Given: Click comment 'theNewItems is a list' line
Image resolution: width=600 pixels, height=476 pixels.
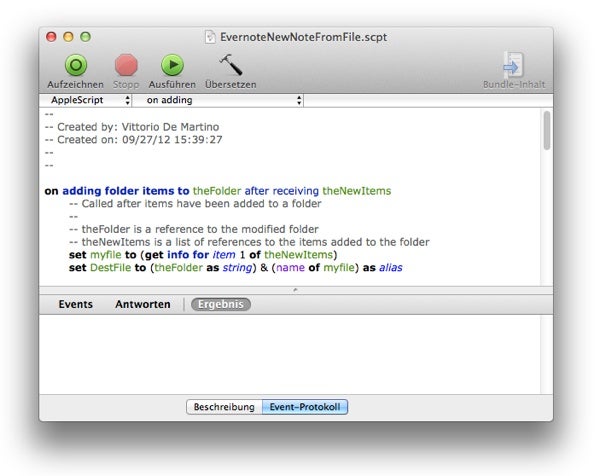Looking at the screenshot, I should 249,242.
